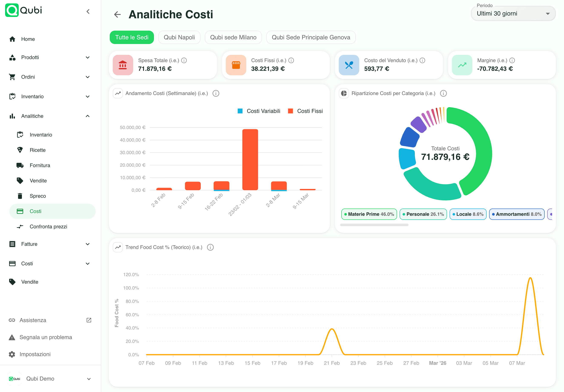Open Ricette from the Analitiche submenu
This screenshot has height=392, width=564.
(38, 150)
